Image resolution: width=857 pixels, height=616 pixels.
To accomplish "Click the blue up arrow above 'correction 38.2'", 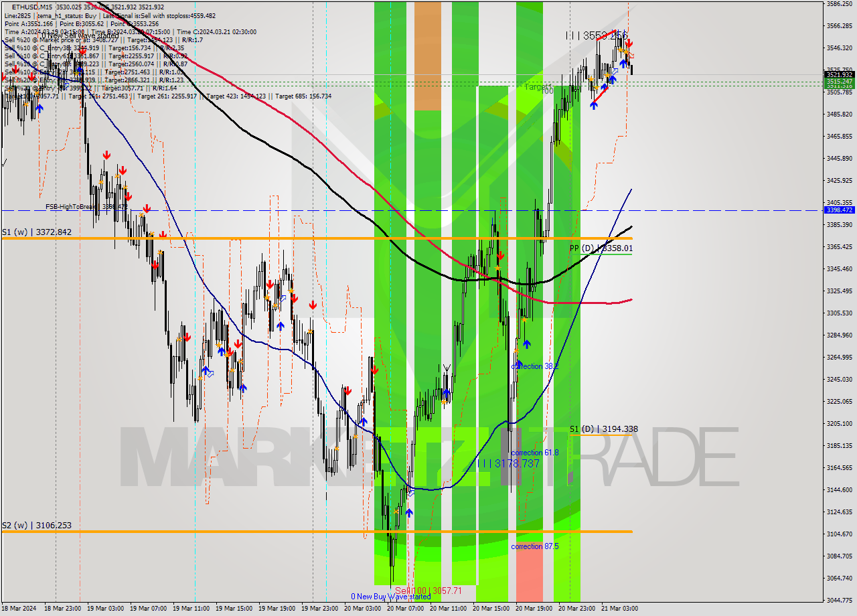I will point(527,344).
